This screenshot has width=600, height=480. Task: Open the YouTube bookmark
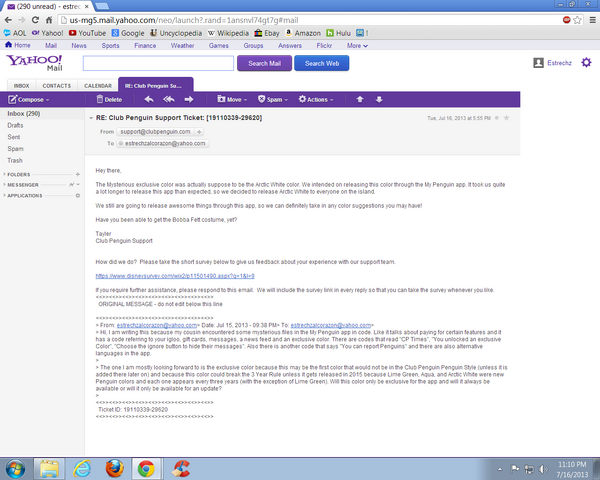point(87,33)
